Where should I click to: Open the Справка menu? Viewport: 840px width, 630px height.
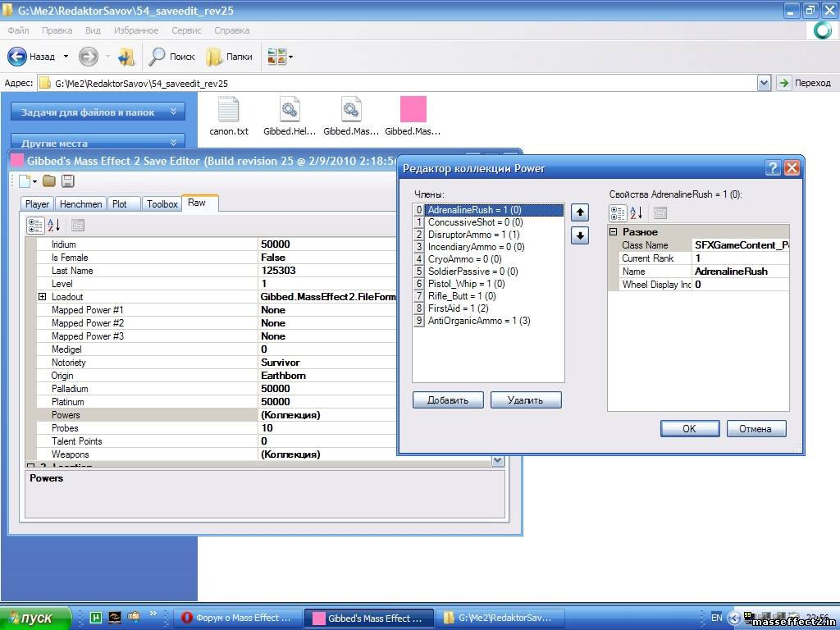coord(232,30)
